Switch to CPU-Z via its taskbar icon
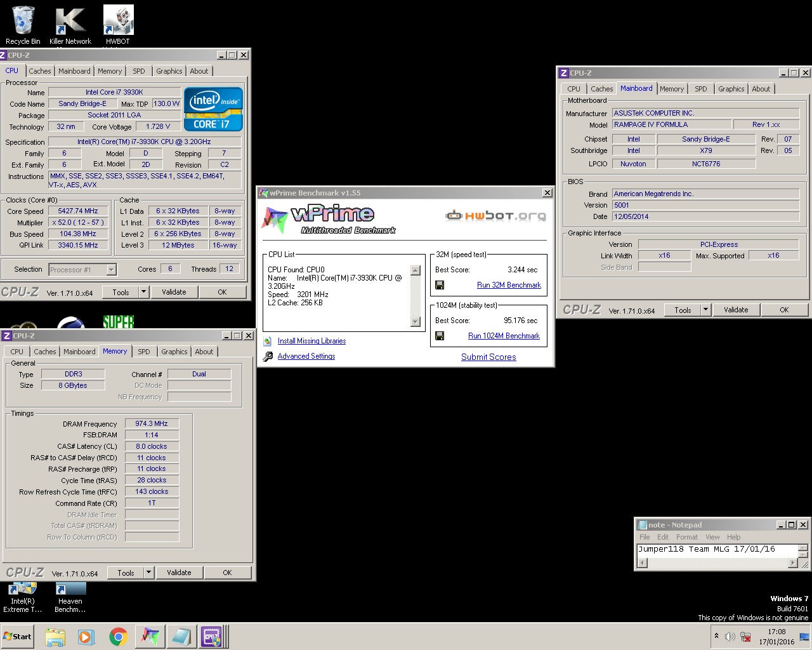 click(x=211, y=637)
